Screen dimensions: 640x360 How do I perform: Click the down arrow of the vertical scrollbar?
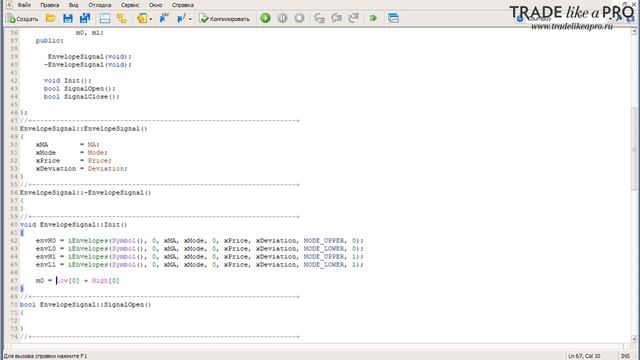[635, 338]
